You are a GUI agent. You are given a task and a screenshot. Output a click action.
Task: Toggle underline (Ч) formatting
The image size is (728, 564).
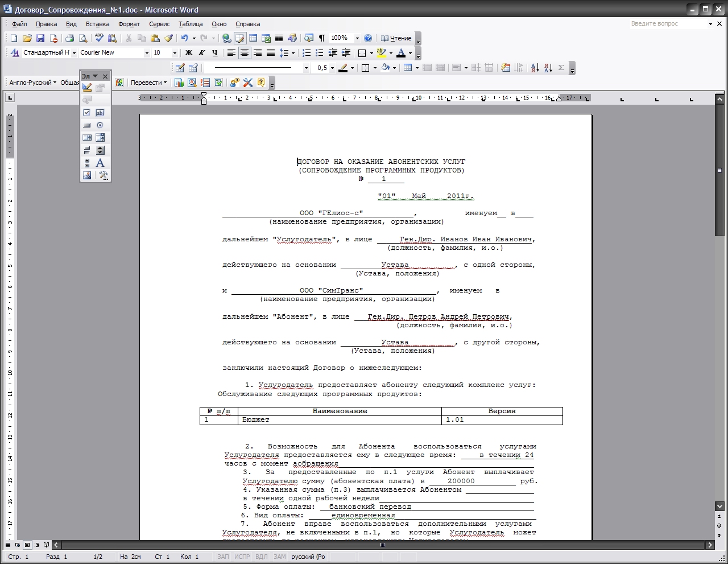point(214,52)
